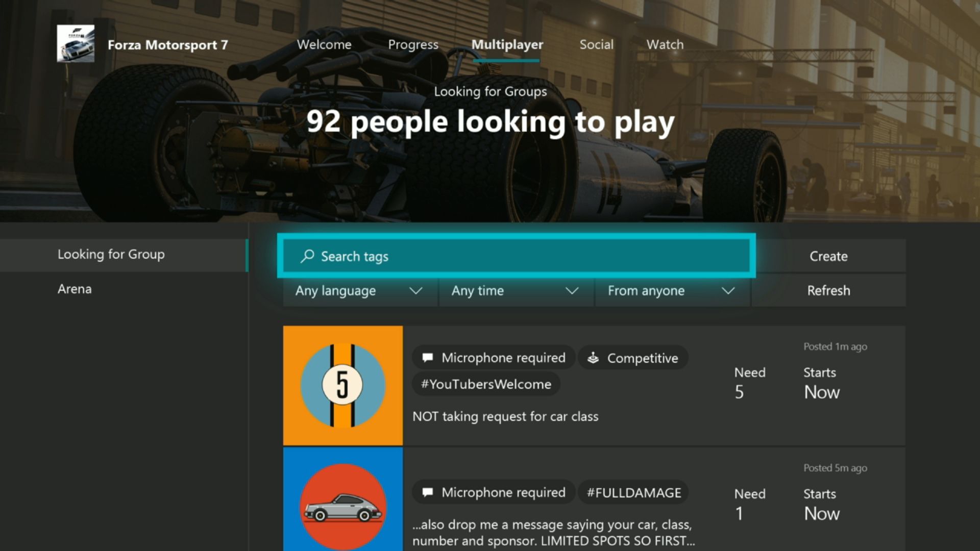Click Refresh to reload posts
The width and height of the screenshot is (980, 551).
[828, 291]
